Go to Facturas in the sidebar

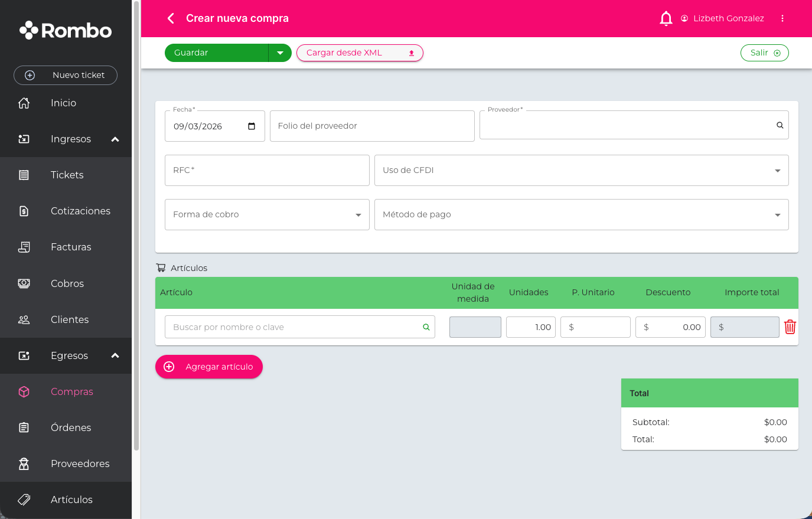71,247
